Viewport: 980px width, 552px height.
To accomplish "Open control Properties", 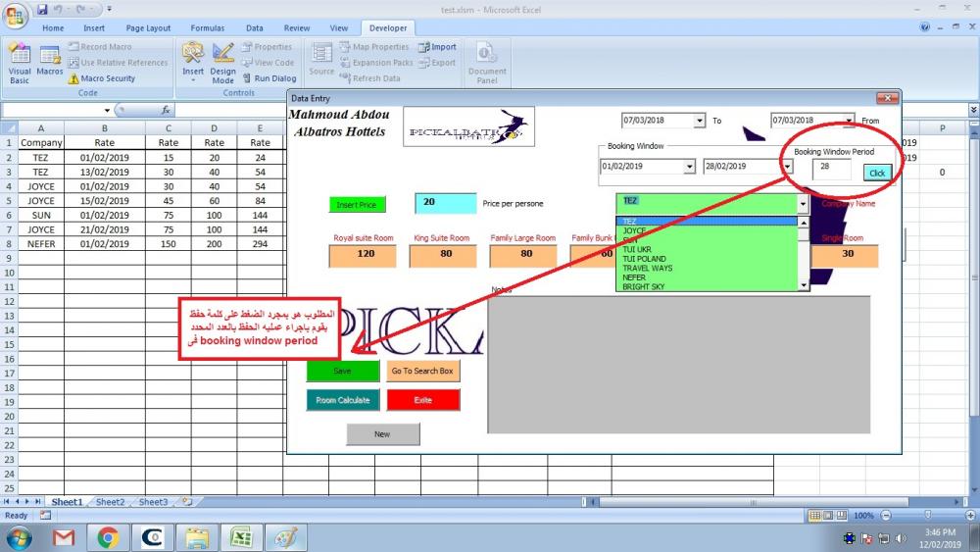I will 267,47.
